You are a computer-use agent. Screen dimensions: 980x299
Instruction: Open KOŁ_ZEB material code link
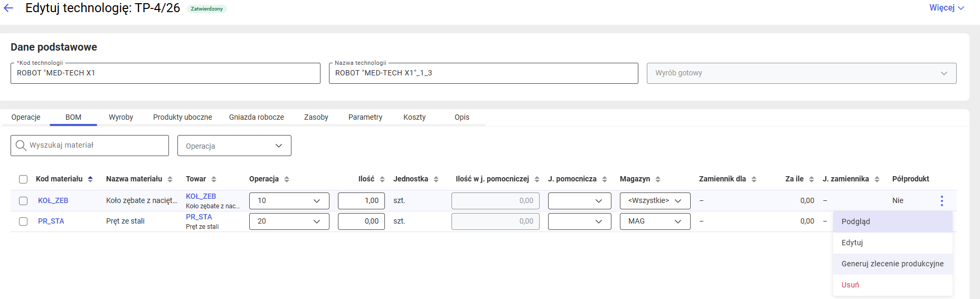pyautogui.click(x=53, y=201)
